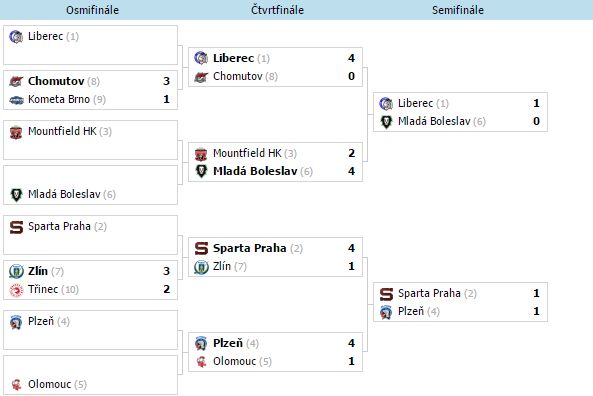Open Kometa Brno team link
This screenshot has width=593, height=396.
pos(59,99)
